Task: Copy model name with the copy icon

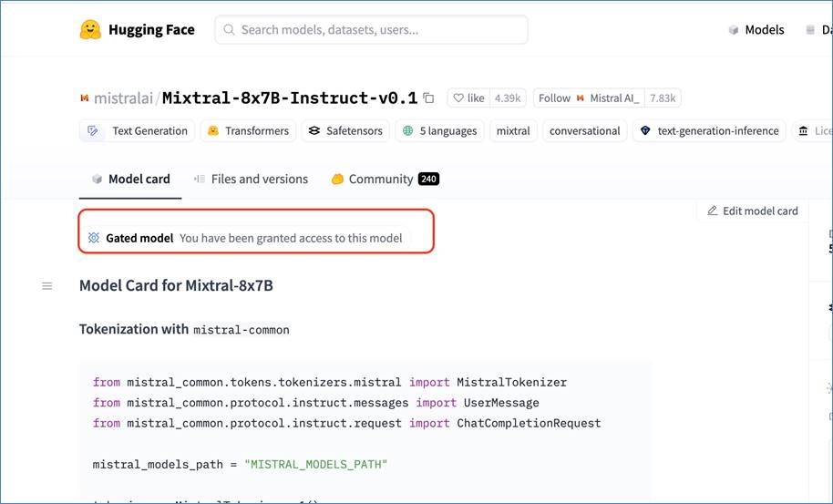Action: 428,98
